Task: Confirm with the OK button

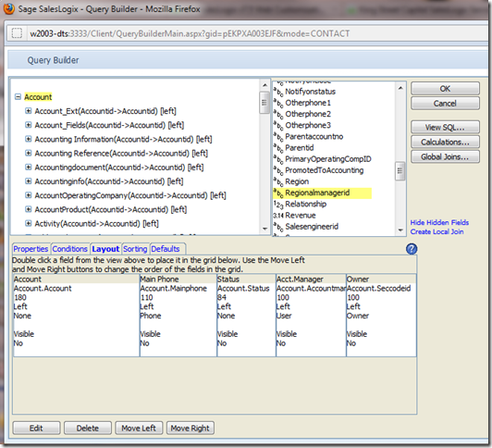Action: point(445,89)
